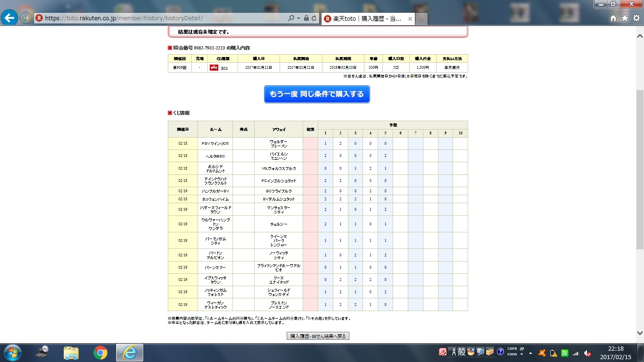Click the security lock icon in the address bar

[306, 18]
